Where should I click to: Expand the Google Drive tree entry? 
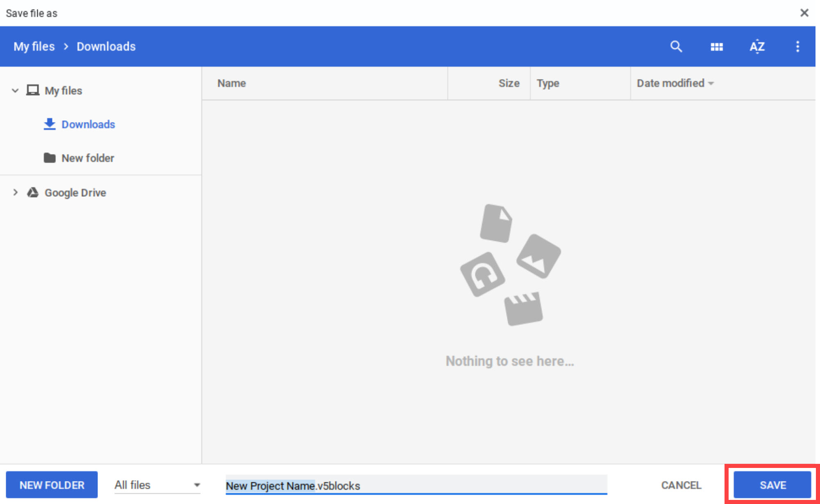[x=15, y=192]
